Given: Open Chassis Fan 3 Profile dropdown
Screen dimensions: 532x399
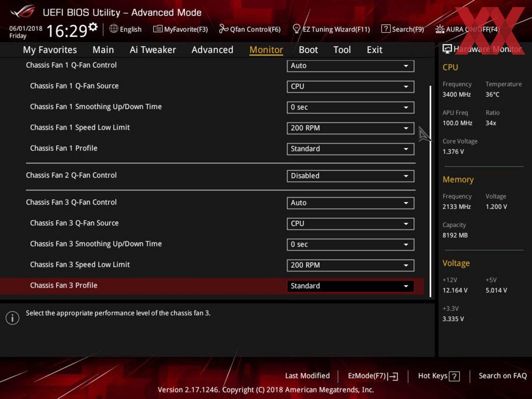Looking at the screenshot, I should point(350,286).
